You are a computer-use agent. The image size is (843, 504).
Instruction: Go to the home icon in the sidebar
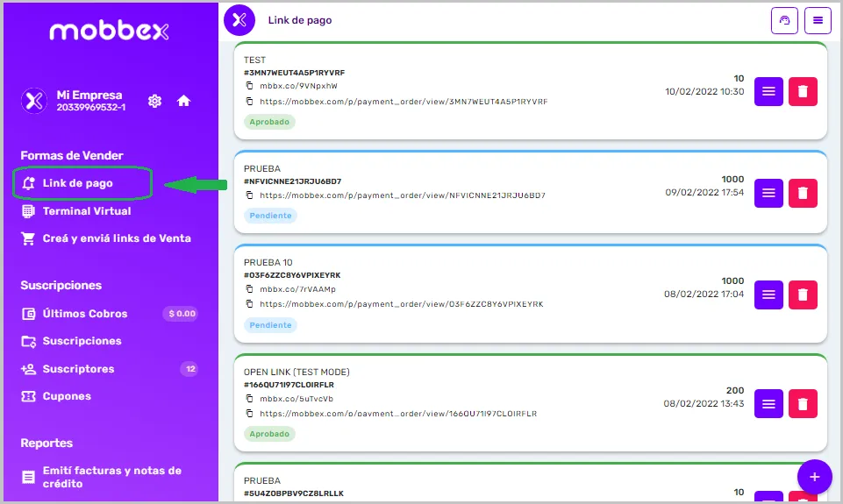point(184,101)
